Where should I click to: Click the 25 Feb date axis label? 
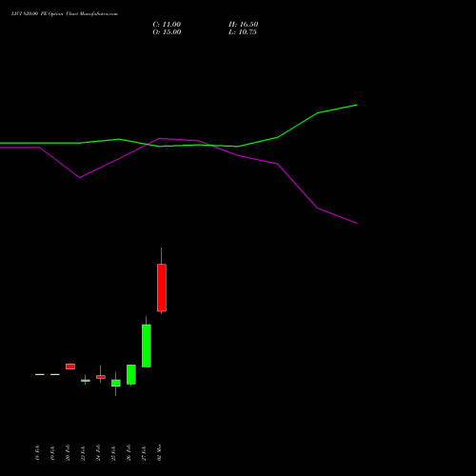point(113,453)
